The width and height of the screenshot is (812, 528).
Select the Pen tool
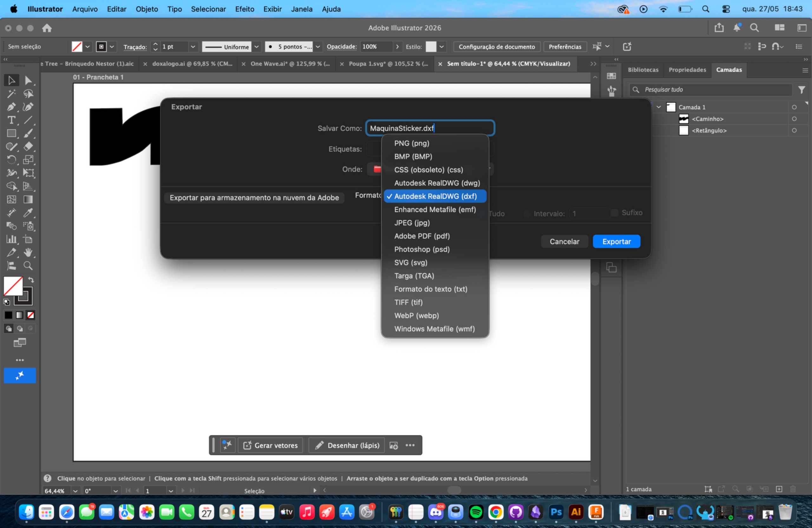point(11,107)
